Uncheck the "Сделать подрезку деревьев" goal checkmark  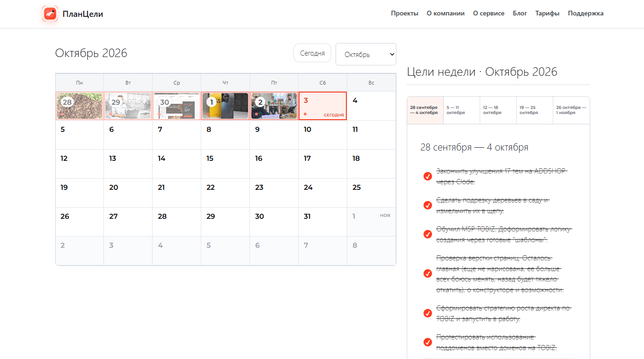pos(427,205)
